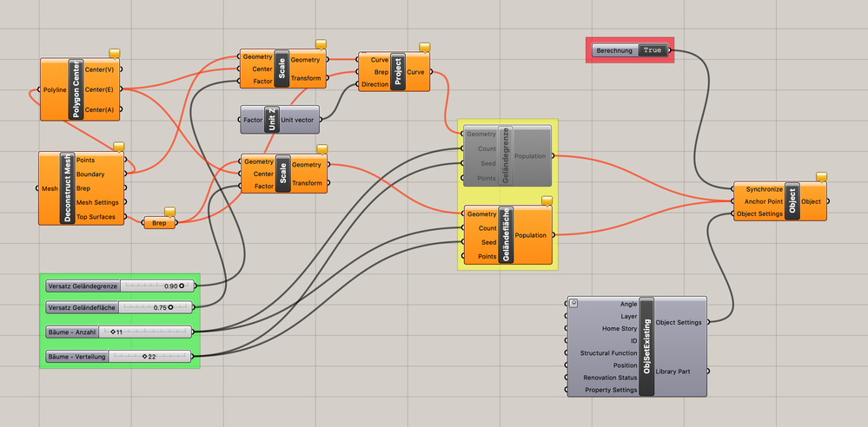Click the Position input on ObjSetExisting
868x427 pixels.
click(626, 365)
